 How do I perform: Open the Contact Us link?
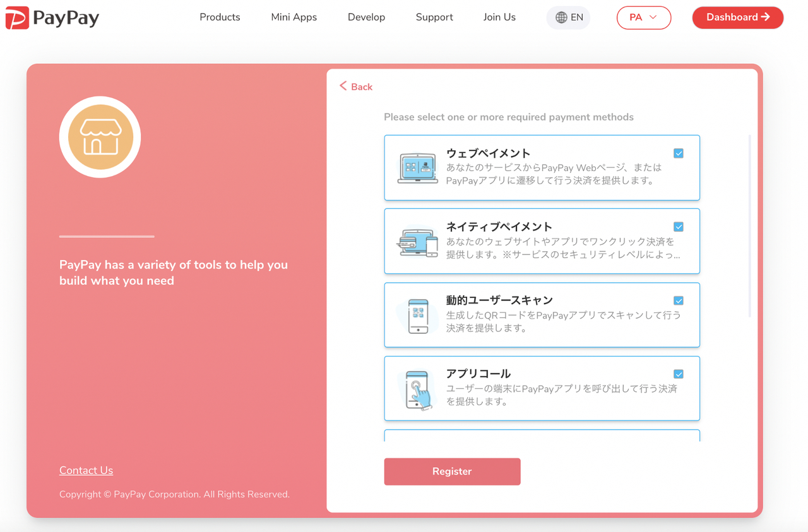86,470
